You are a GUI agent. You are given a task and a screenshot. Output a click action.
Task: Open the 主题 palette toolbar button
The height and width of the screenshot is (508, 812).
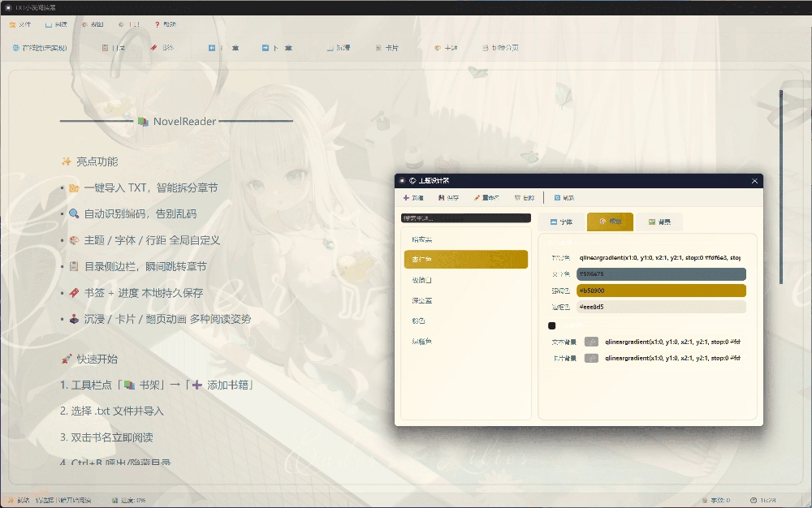pyautogui.click(x=445, y=48)
